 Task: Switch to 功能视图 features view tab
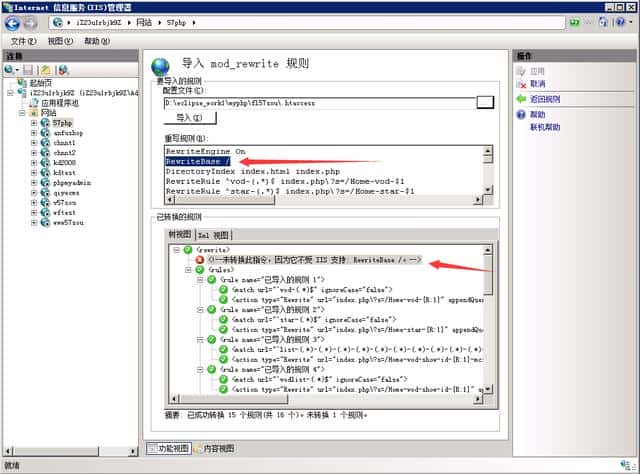click(169, 448)
